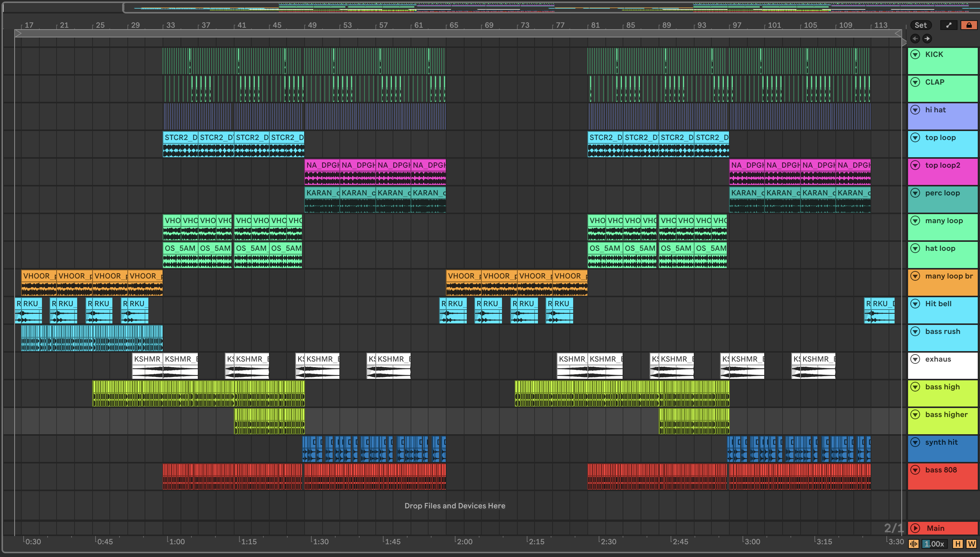The height and width of the screenshot is (557, 980).
Task: Click the synth hit track fold arrow
Action: pyautogui.click(x=915, y=442)
